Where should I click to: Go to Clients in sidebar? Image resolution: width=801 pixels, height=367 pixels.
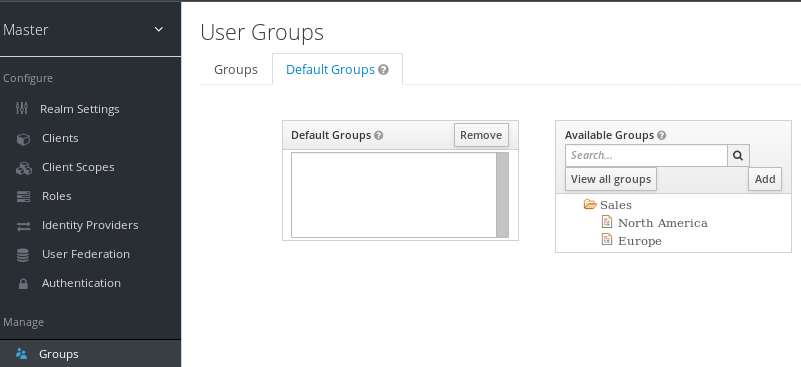(x=60, y=138)
